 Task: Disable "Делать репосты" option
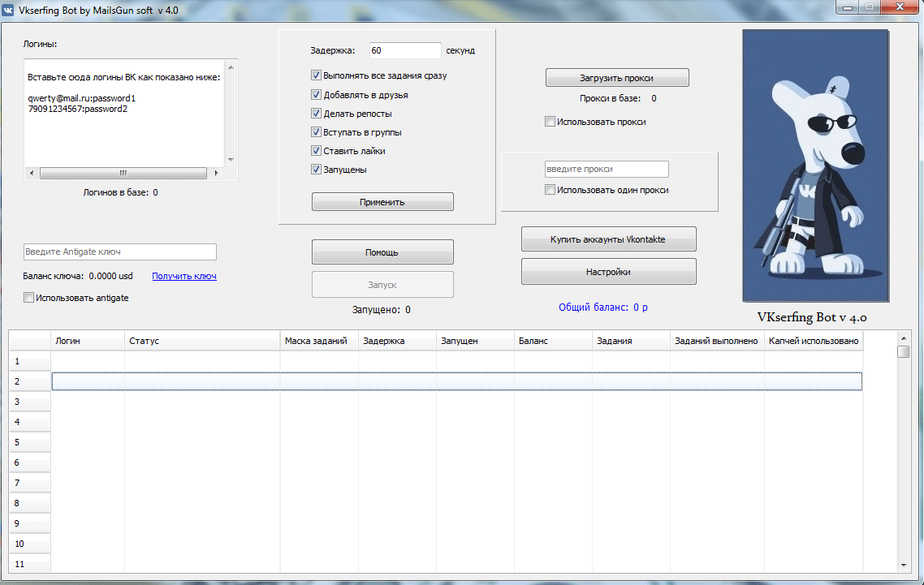[316, 113]
